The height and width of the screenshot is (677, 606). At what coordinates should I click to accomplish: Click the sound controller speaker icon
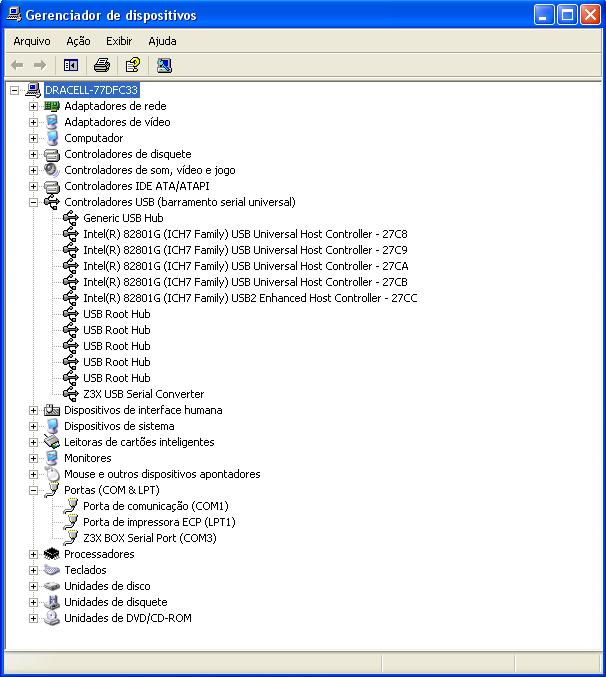pos(52,170)
